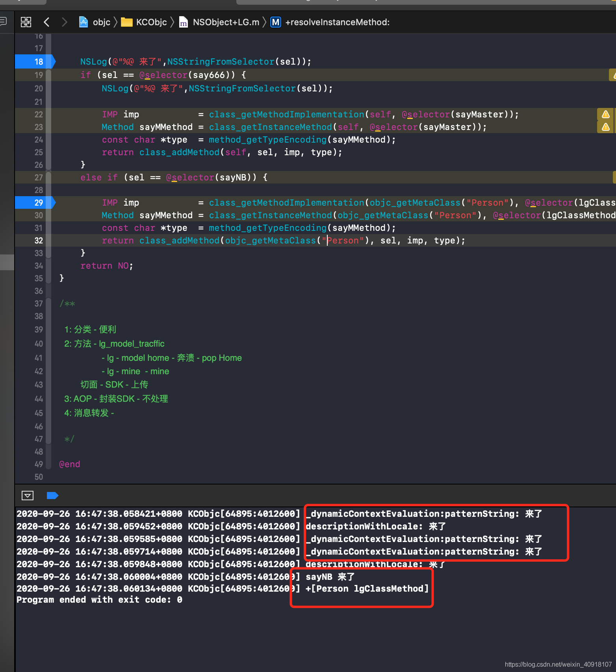Click line number 22 in gutter
This screenshot has height=672, width=616.
pos(39,115)
